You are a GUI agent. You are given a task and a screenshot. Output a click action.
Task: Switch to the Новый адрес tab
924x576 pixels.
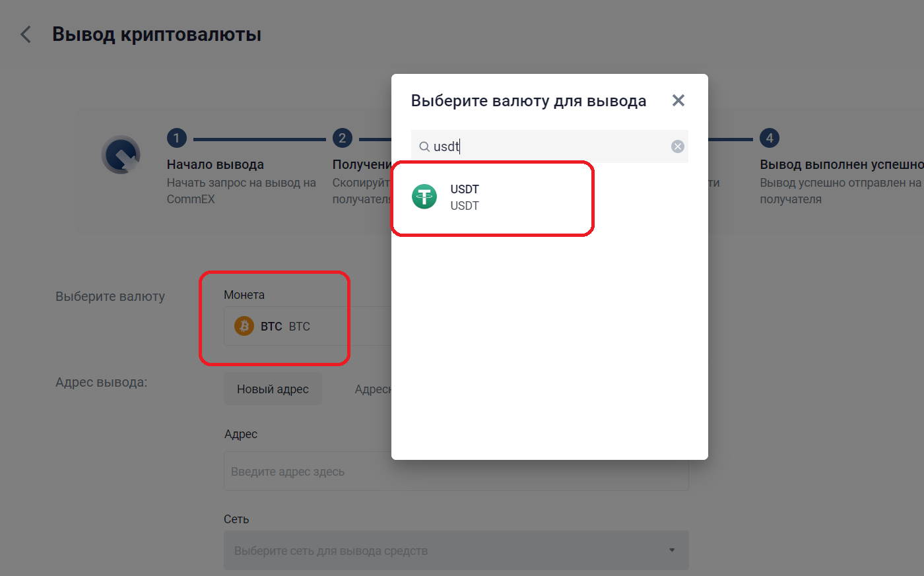pyautogui.click(x=273, y=389)
